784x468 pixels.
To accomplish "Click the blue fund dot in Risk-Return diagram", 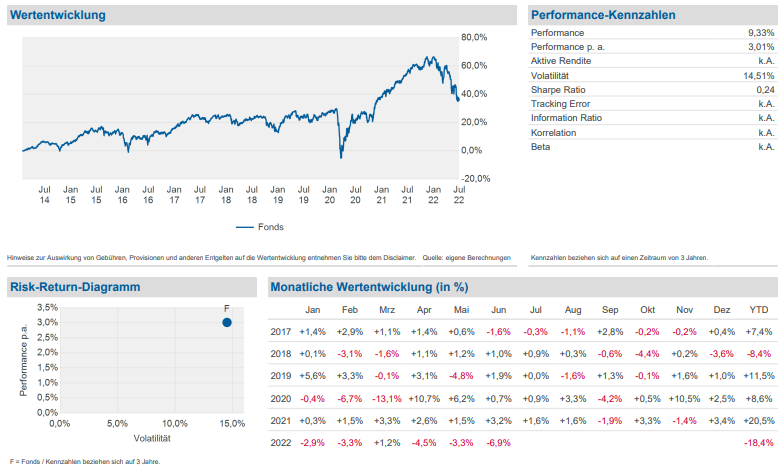I will pyautogui.click(x=227, y=322).
